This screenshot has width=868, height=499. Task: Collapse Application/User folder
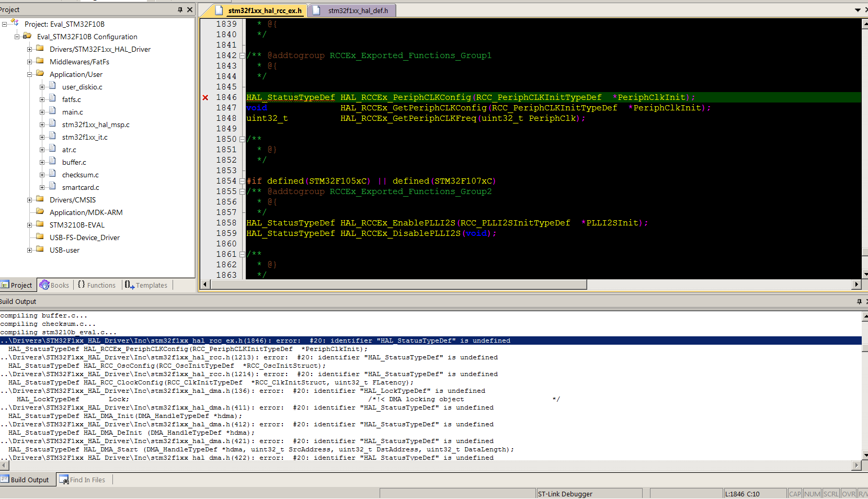coord(30,74)
